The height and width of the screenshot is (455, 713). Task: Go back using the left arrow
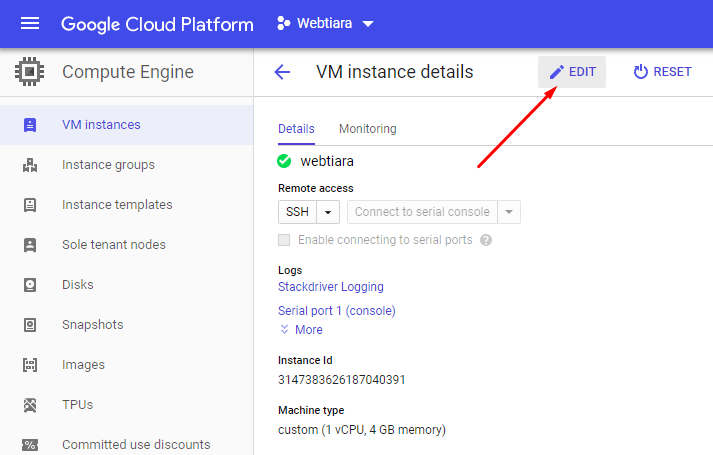pos(282,72)
